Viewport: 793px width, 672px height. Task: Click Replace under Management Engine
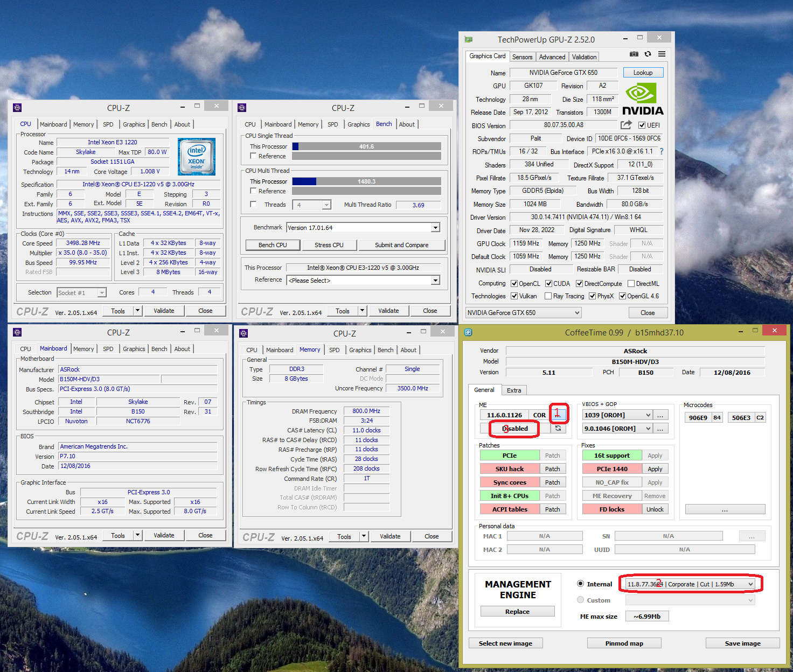pos(517,612)
